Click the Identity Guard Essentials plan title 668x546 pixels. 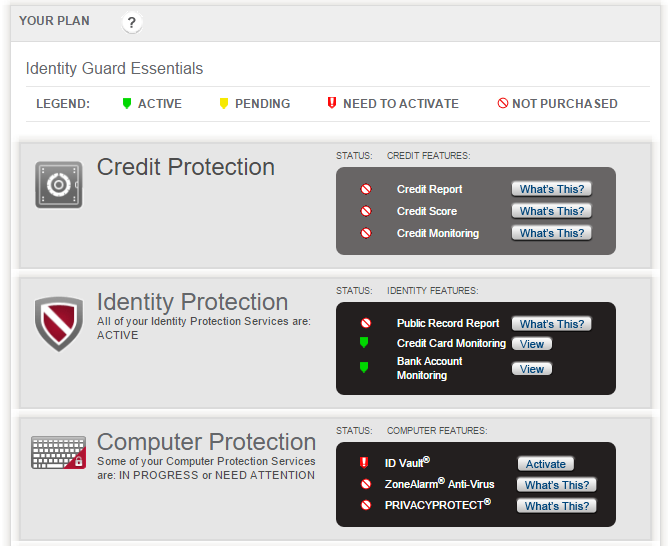[114, 69]
